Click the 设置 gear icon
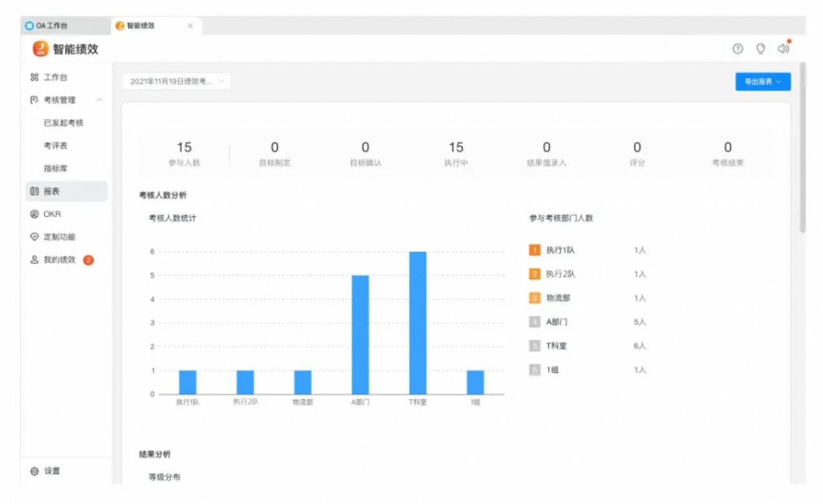This screenshot has width=823, height=504. pos(35,471)
